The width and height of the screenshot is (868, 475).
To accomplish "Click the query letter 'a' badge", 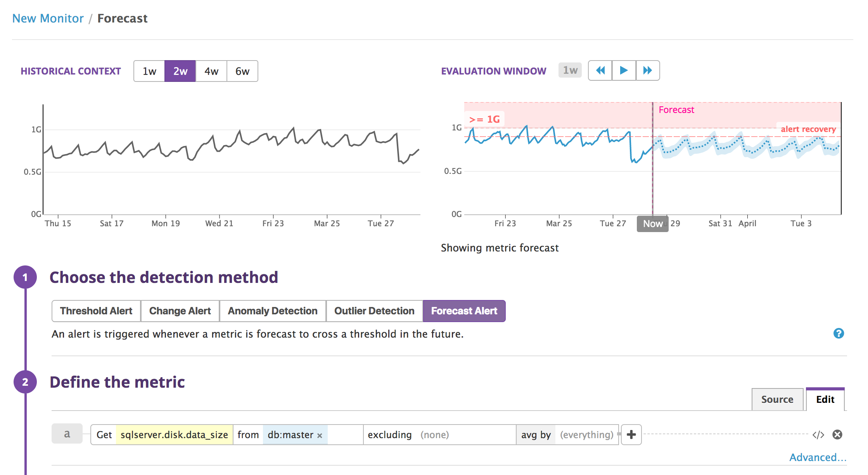I will [x=67, y=434].
